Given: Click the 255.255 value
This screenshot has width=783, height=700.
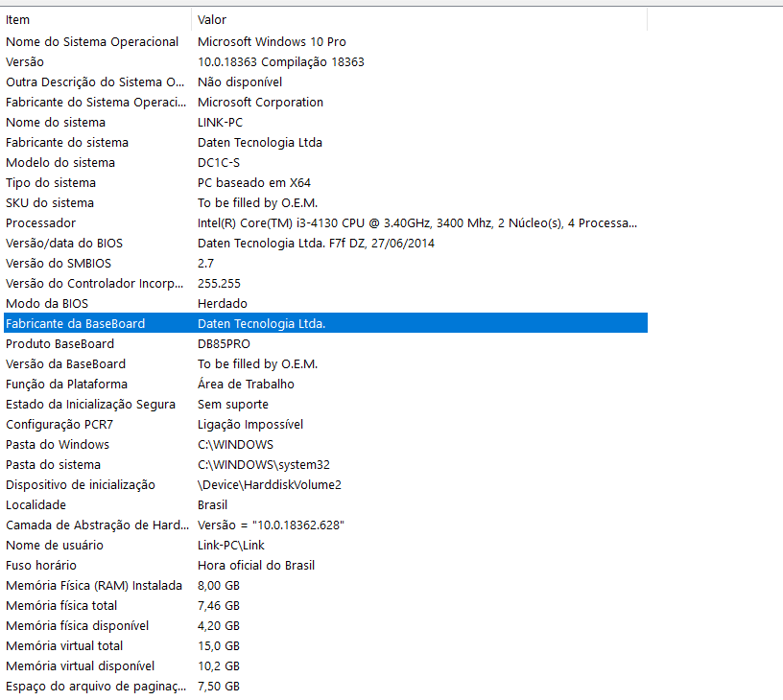Looking at the screenshot, I should coord(219,284).
